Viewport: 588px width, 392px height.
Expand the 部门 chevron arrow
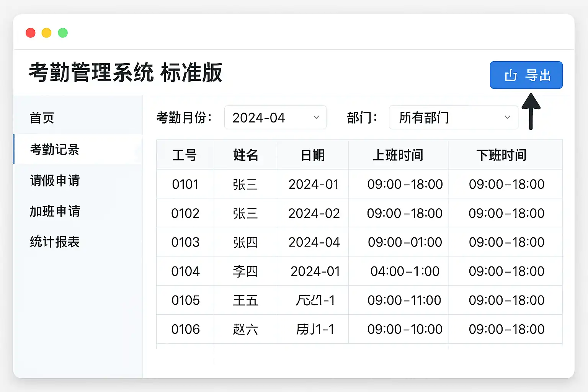[507, 118]
